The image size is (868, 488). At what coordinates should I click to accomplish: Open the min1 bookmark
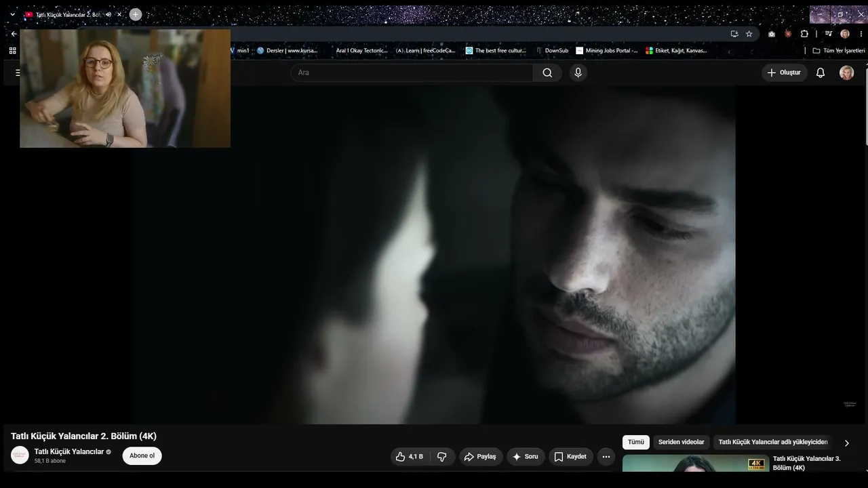[240, 51]
